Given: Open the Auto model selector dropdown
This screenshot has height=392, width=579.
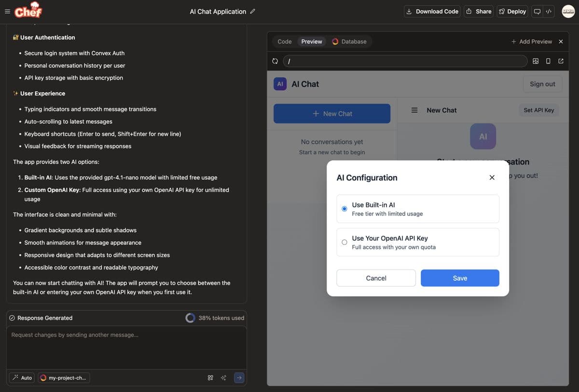Looking at the screenshot, I should pos(22,378).
